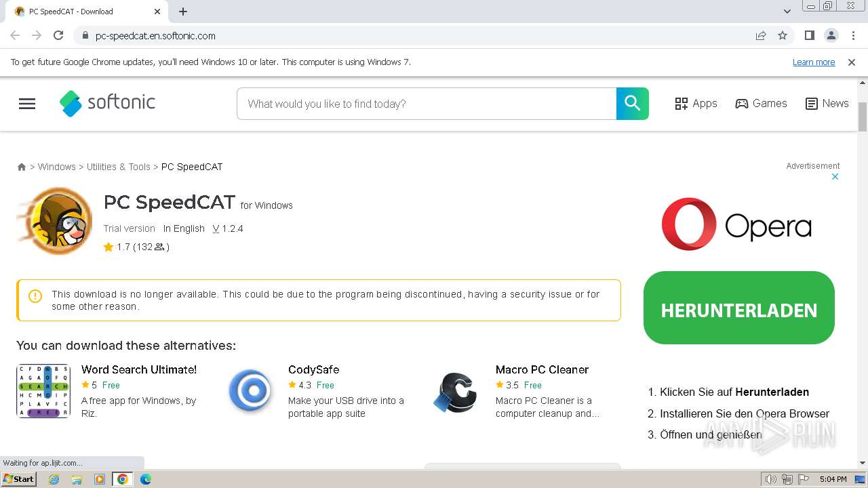
Task: Reload the current page
Action: 58,35
